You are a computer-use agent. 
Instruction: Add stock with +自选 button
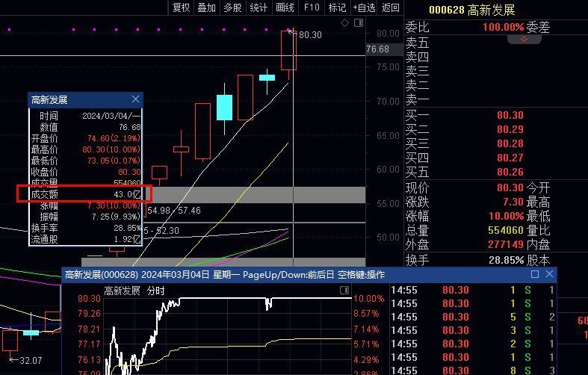click(x=363, y=7)
